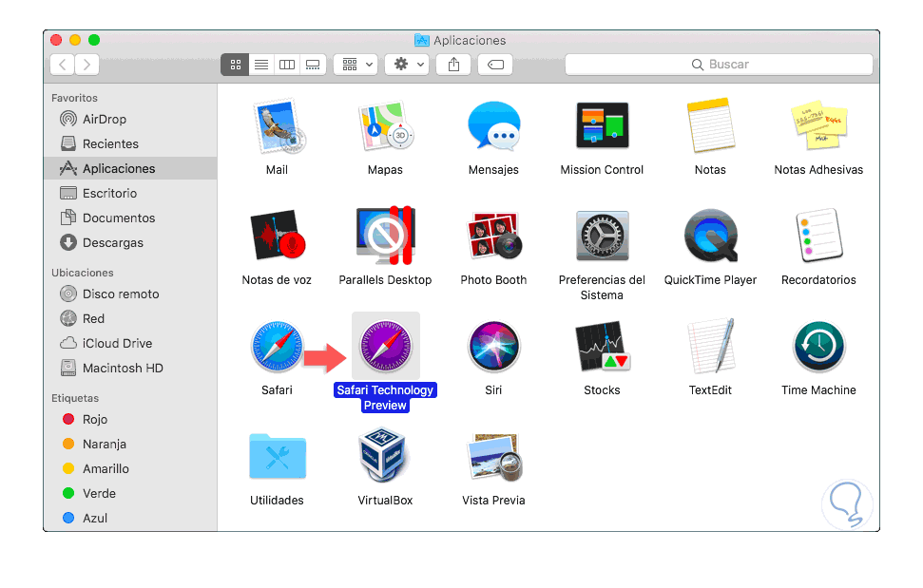This screenshot has height=588, width=923.
Task: Click the TextEdit app icon
Action: 710,346
